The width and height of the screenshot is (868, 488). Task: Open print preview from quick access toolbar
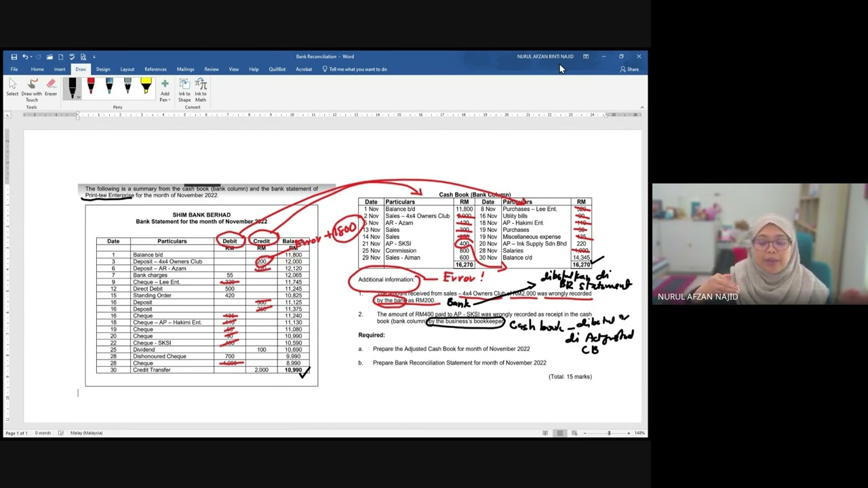tap(83, 57)
